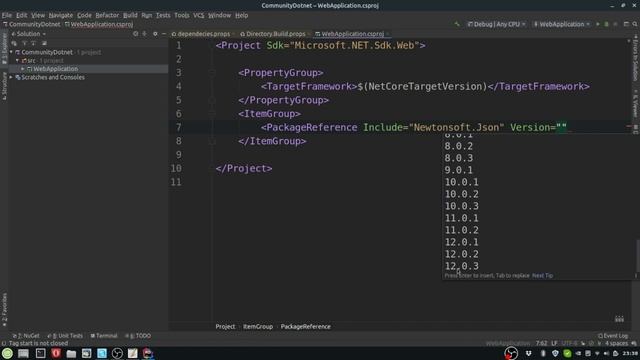This screenshot has height=360, width=640.
Task: Click the OBS Studio taskbar icon
Action: pyautogui.click(x=117, y=353)
